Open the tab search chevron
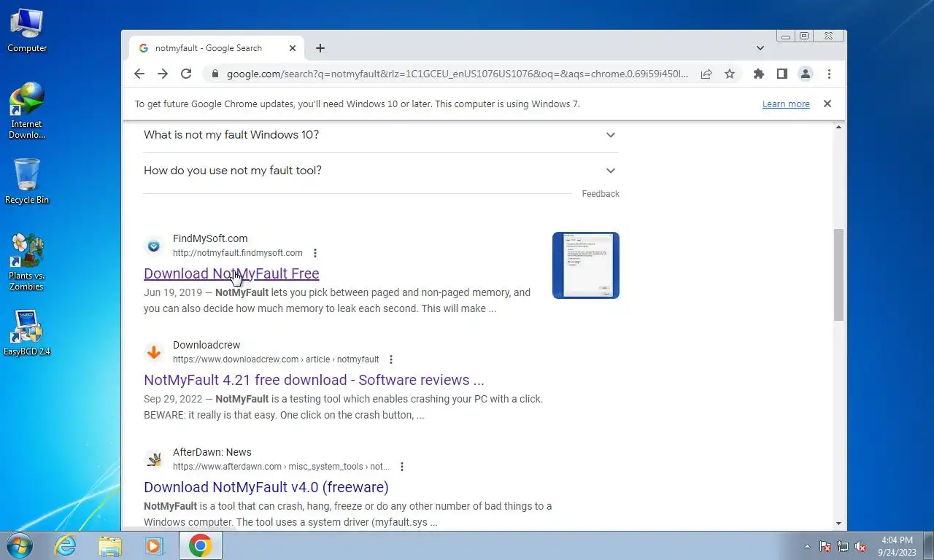This screenshot has width=934, height=560. pos(760,48)
